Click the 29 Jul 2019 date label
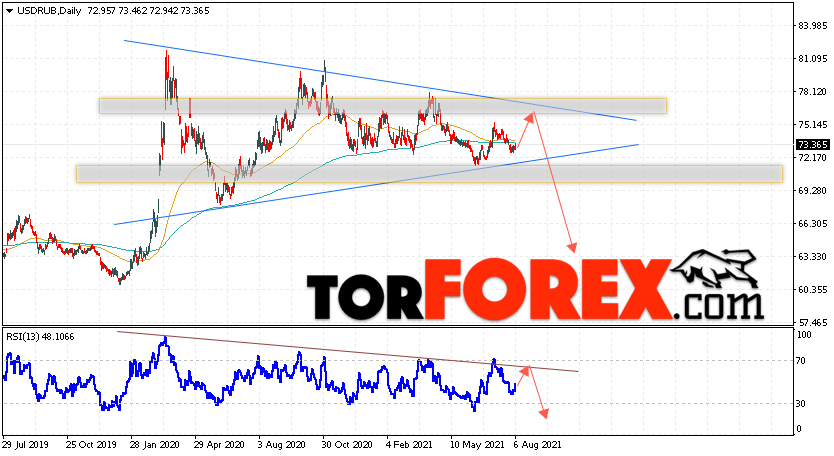Screen dimensions: 834x456 (x=26, y=445)
